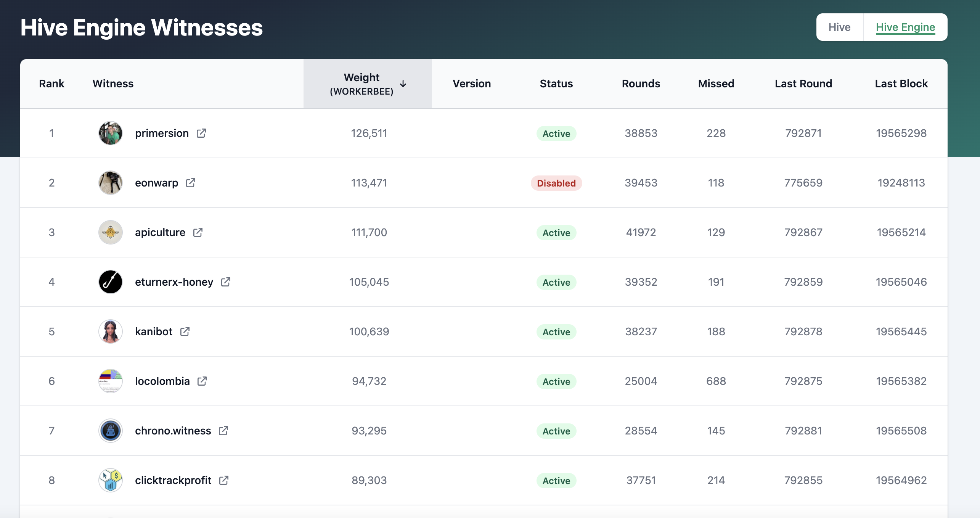The width and height of the screenshot is (980, 518).
Task: Click last block value 19565298
Action: (x=901, y=133)
